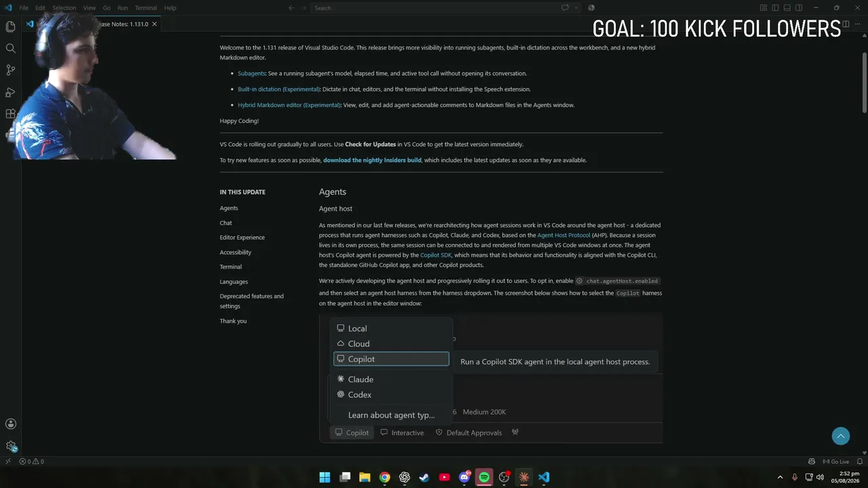Screen dimensions: 868x488
Task: Jump to Chat in the update outline
Action: [x=226, y=222]
